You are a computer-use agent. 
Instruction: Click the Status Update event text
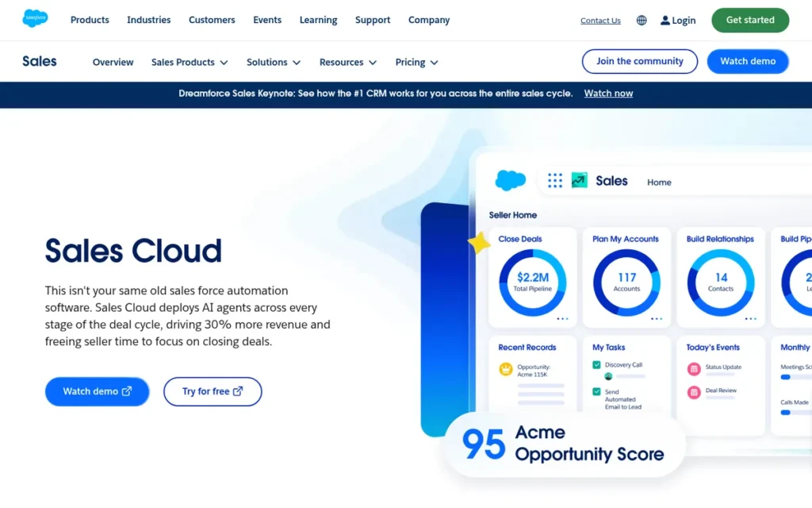tap(723, 367)
